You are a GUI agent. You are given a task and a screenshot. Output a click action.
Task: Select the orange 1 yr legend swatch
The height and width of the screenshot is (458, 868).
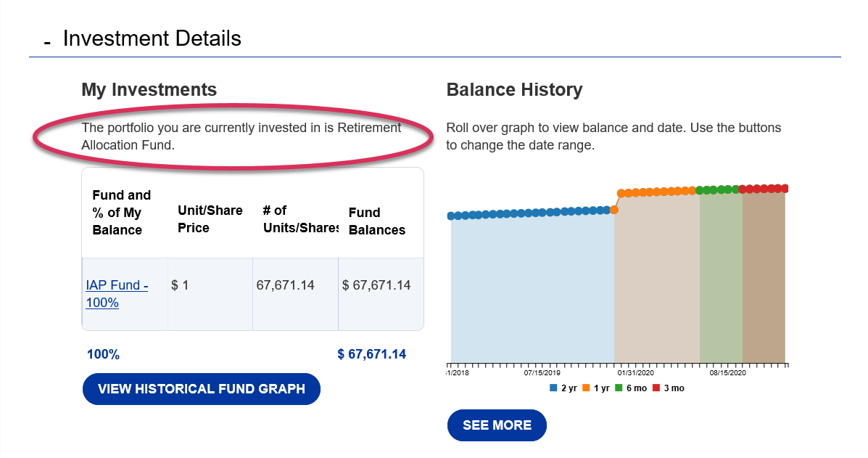pos(587,388)
